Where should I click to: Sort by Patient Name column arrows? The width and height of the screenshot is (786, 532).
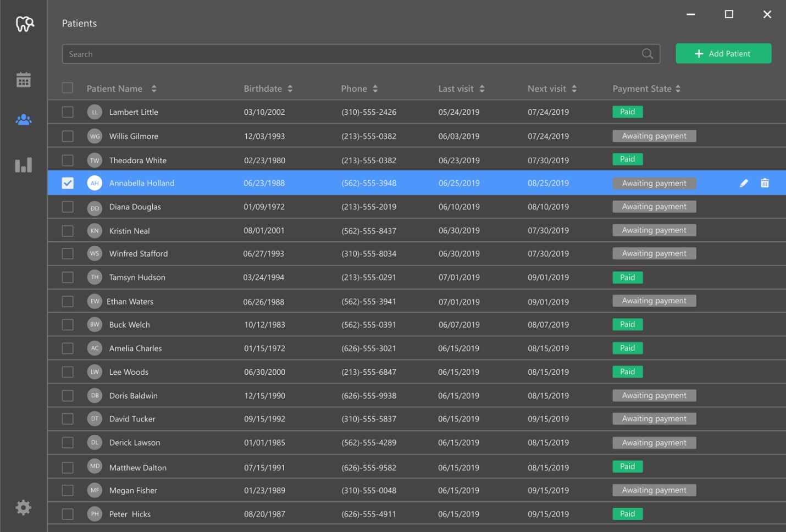coord(154,88)
